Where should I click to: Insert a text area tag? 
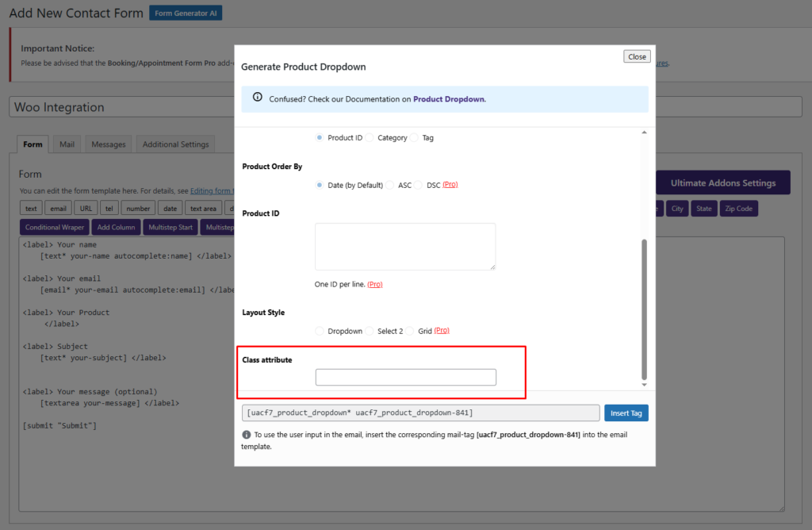click(x=203, y=208)
